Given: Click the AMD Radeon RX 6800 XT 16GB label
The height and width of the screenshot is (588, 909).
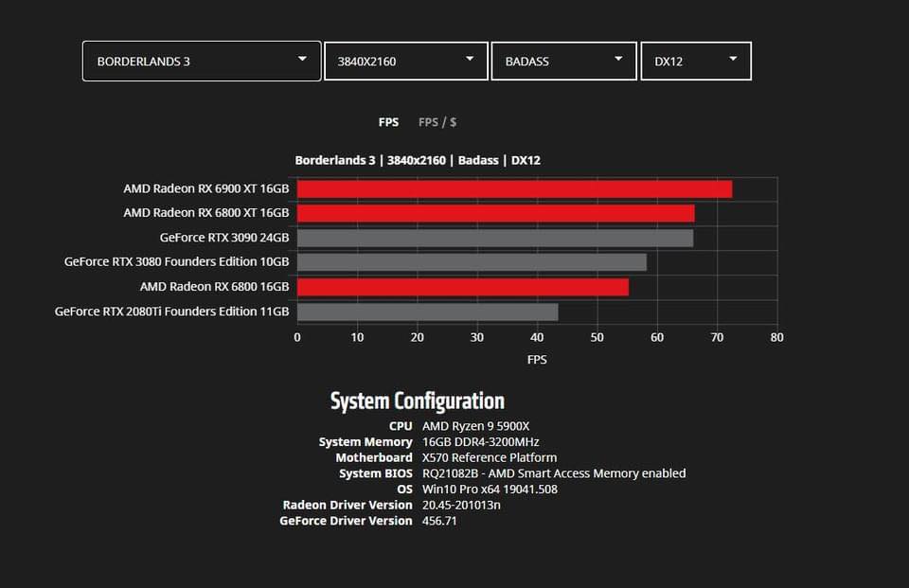Looking at the screenshot, I should pos(205,213).
